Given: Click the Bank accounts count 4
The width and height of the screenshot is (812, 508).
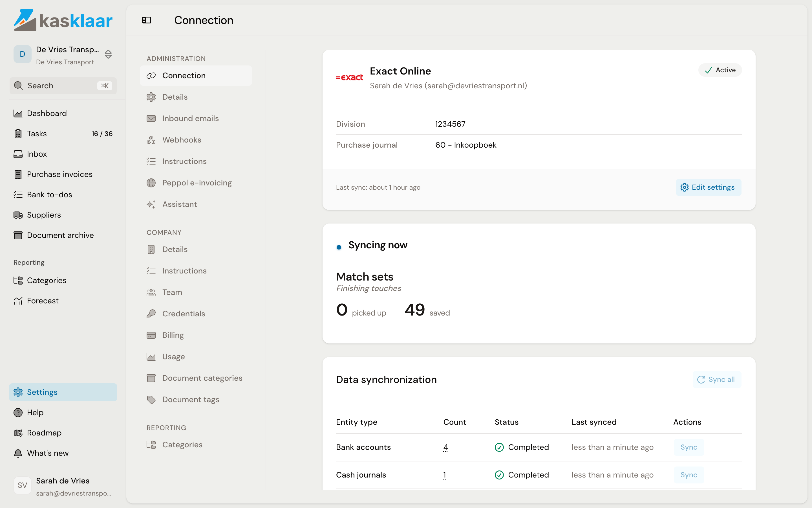Looking at the screenshot, I should click(x=445, y=448).
